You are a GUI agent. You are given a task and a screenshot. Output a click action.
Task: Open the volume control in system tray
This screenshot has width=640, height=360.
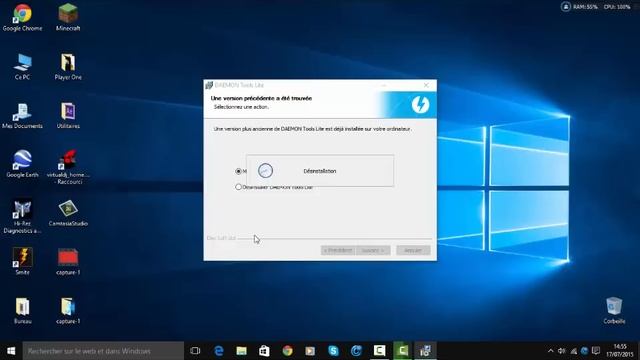(562, 351)
